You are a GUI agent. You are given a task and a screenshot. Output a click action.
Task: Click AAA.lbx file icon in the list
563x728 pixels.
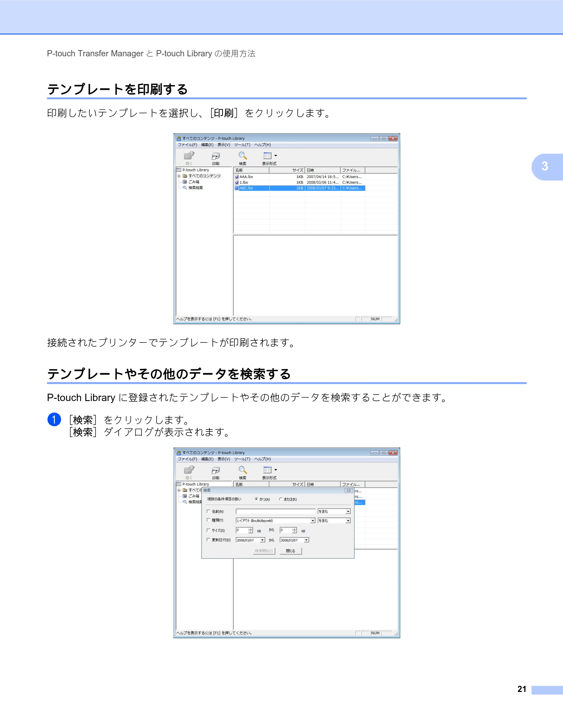tap(237, 177)
